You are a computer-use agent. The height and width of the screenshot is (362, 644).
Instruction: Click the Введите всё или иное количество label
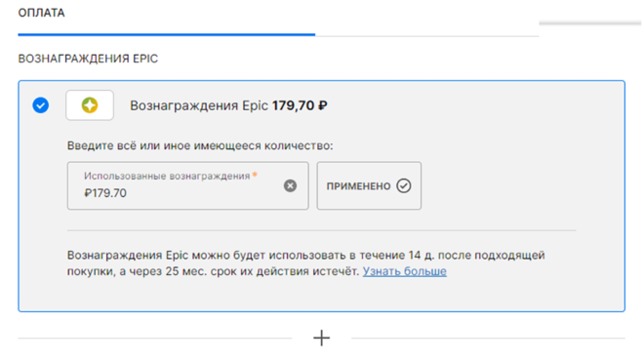point(200,145)
